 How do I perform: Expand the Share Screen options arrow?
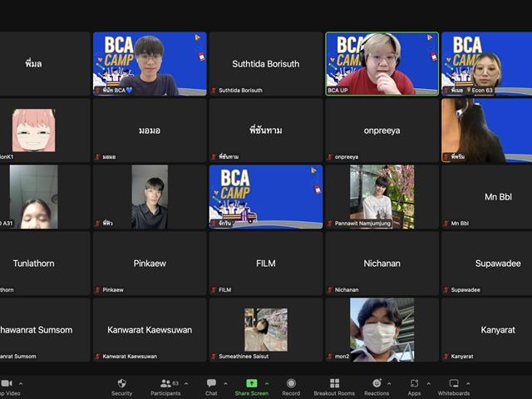click(267, 383)
